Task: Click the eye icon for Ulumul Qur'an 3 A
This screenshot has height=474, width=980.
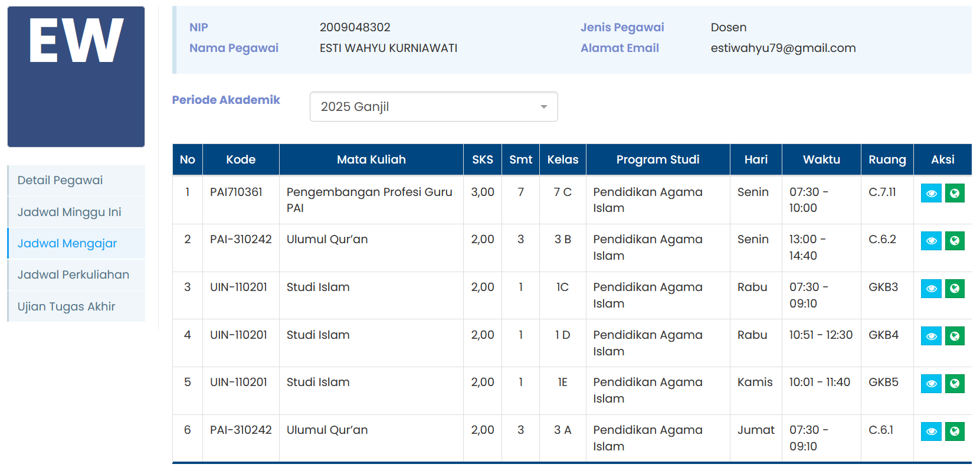Action: 931,431
